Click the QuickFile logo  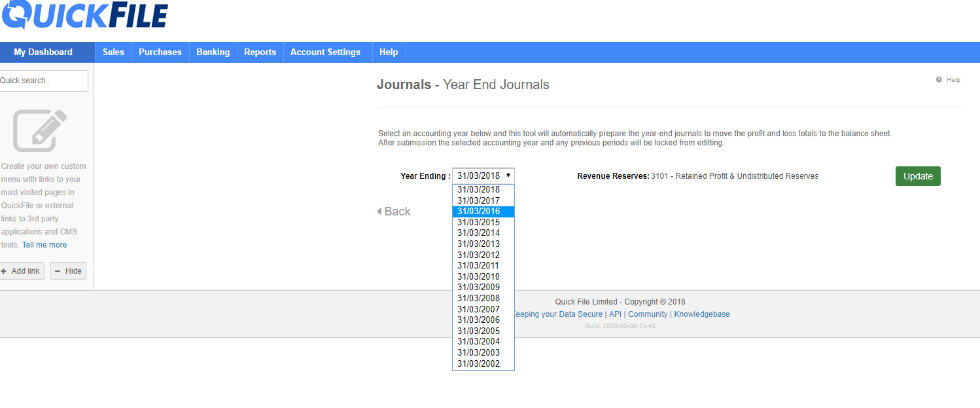coord(84,14)
